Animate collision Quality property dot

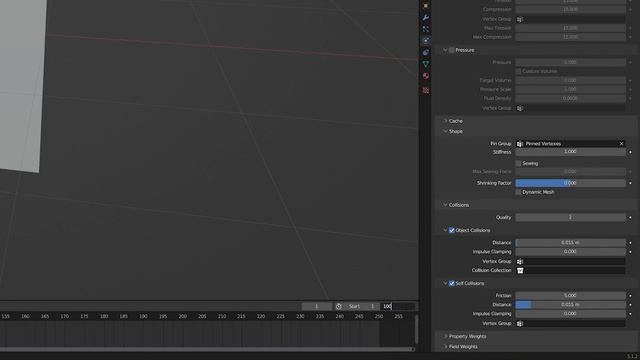pyautogui.click(x=630, y=217)
